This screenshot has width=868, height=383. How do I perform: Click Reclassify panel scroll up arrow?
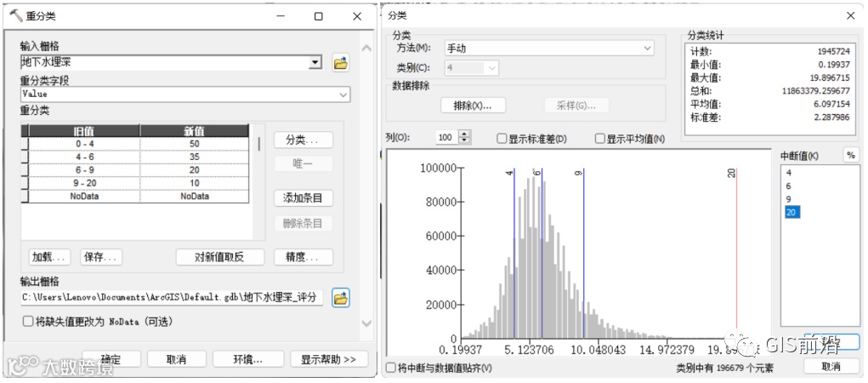coord(366,49)
